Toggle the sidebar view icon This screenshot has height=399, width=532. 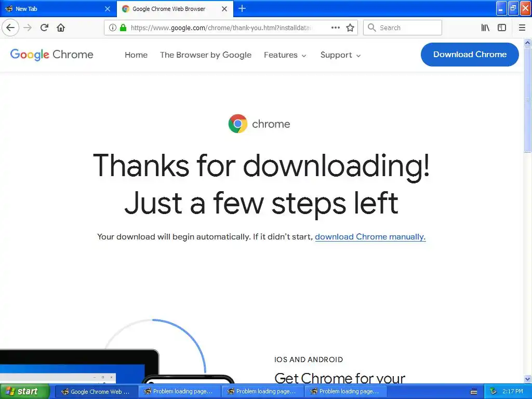502,28
